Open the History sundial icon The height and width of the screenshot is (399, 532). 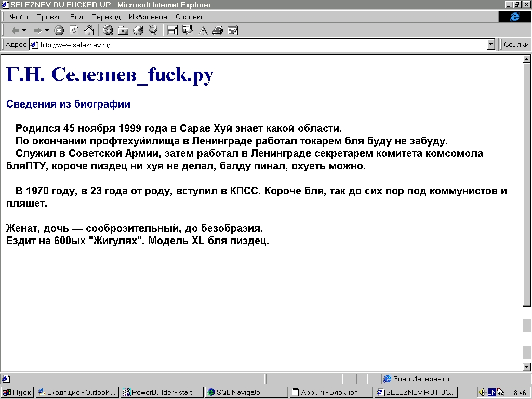[x=138, y=31]
